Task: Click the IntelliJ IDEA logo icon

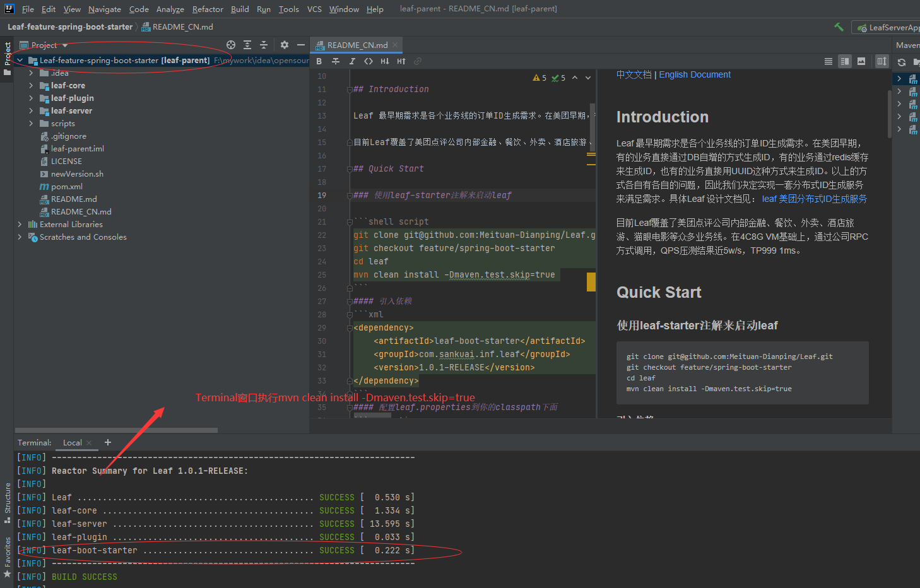Action: pyautogui.click(x=9, y=9)
